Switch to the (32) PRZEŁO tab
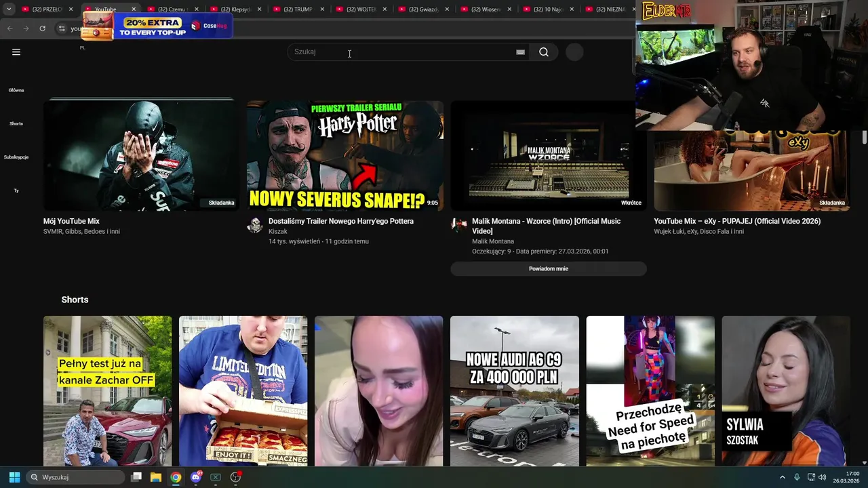This screenshot has width=868, height=488. click(46, 9)
